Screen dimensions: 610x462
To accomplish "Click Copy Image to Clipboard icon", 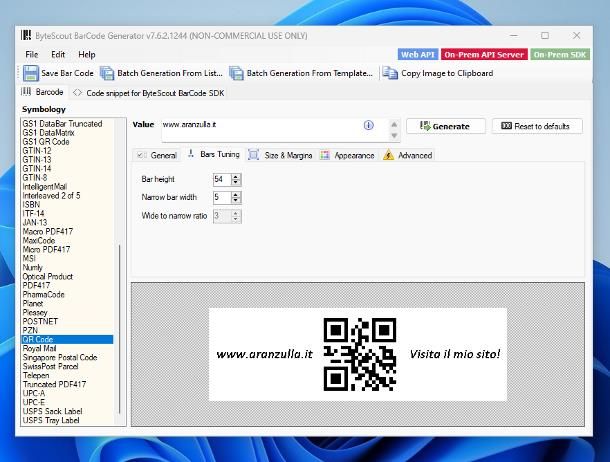I will coord(390,73).
